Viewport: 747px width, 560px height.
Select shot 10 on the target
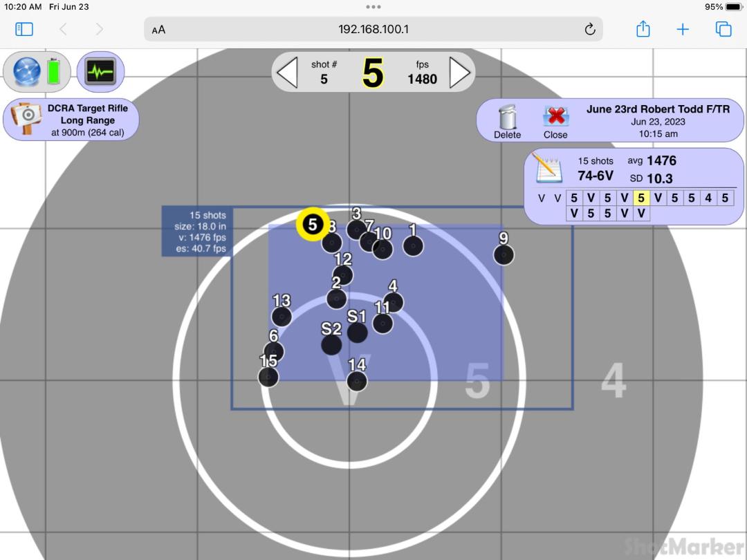pos(382,249)
